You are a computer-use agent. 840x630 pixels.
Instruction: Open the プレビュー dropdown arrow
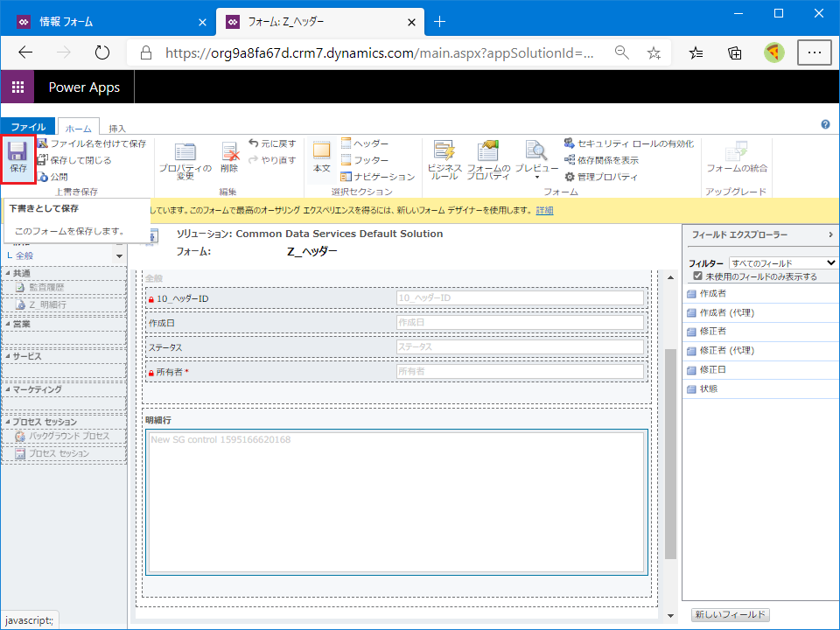click(x=536, y=178)
